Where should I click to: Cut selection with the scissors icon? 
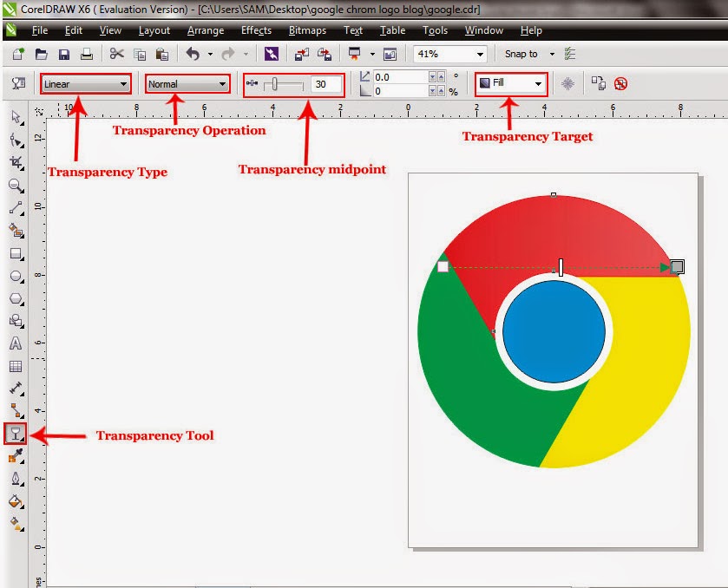(x=116, y=54)
